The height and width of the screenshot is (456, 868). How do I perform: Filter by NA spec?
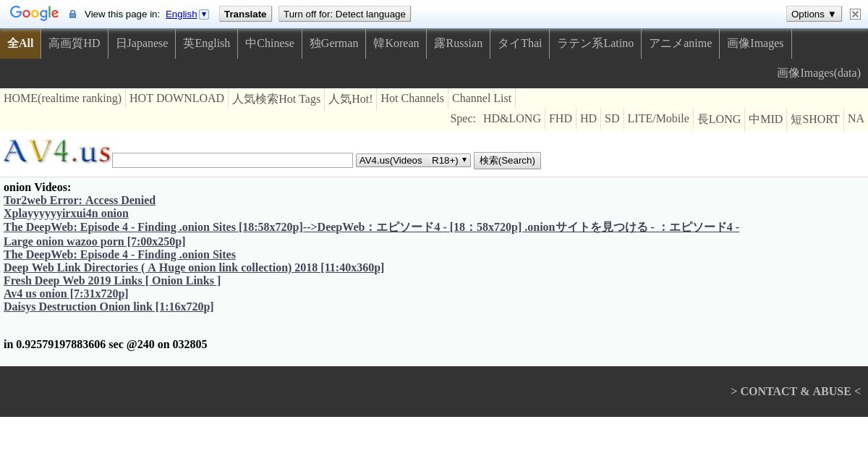click(856, 119)
